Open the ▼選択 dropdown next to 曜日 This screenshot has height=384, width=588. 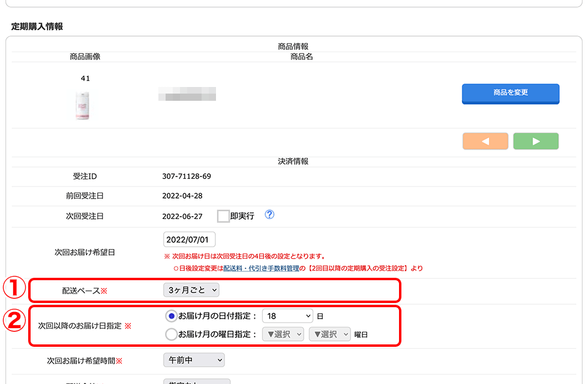click(329, 334)
